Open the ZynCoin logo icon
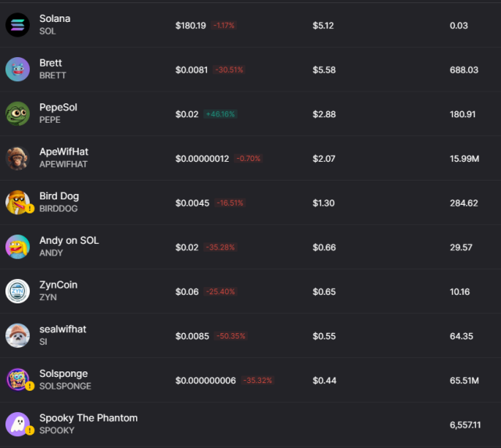Image resolution: width=501 pixels, height=448 pixels. (x=17, y=292)
